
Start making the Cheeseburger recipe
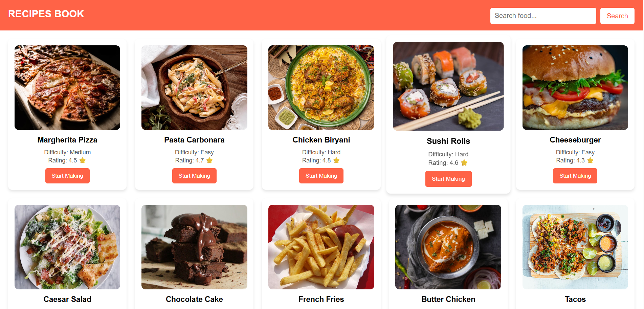coord(575,176)
